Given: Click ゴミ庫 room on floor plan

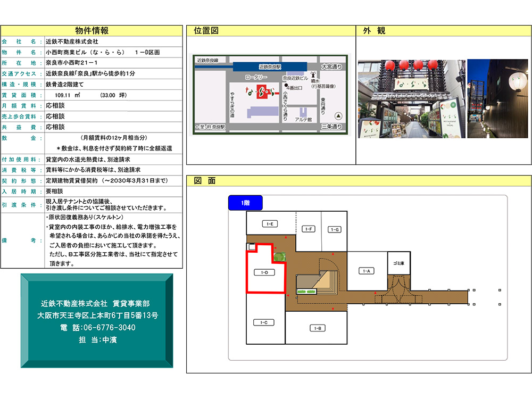Looking at the screenshot, I should (x=399, y=263).
